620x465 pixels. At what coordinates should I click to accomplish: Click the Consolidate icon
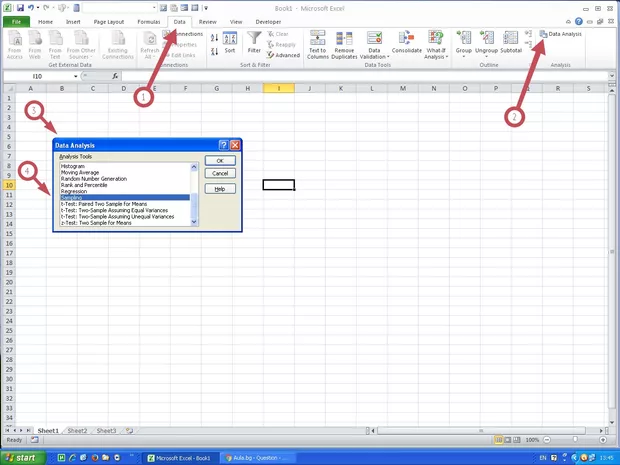pyautogui.click(x=406, y=40)
